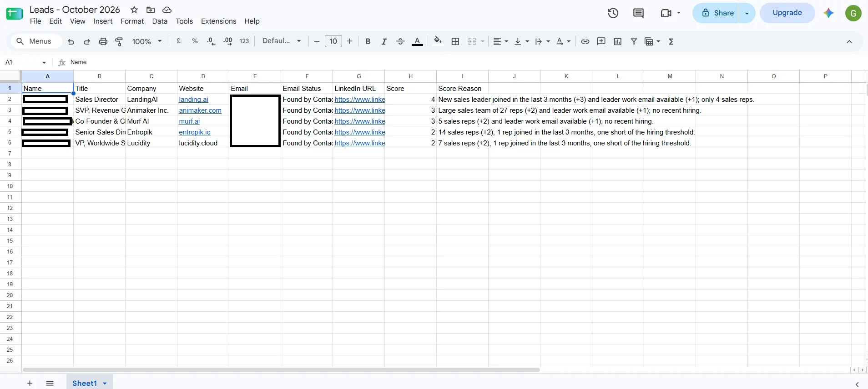Open the Insert menu
This screenshot has height=389, width=868.
click(x=103, y=21)
